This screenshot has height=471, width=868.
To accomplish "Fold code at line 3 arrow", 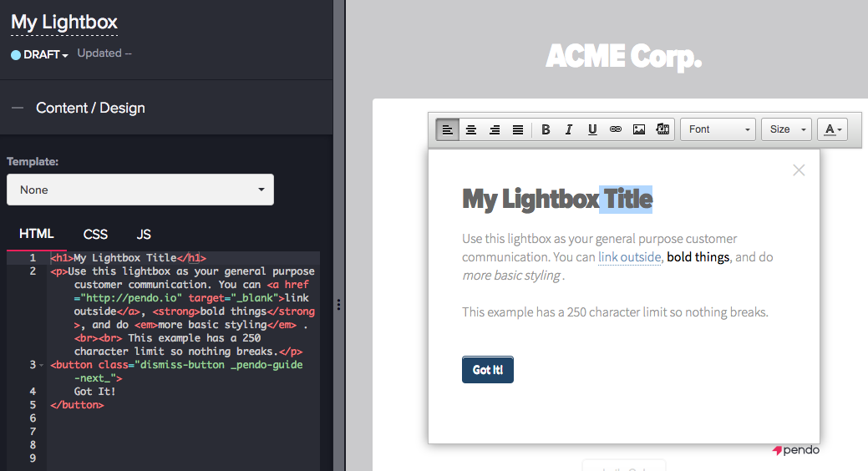I will pyautogui.click(x=41, y=365).
